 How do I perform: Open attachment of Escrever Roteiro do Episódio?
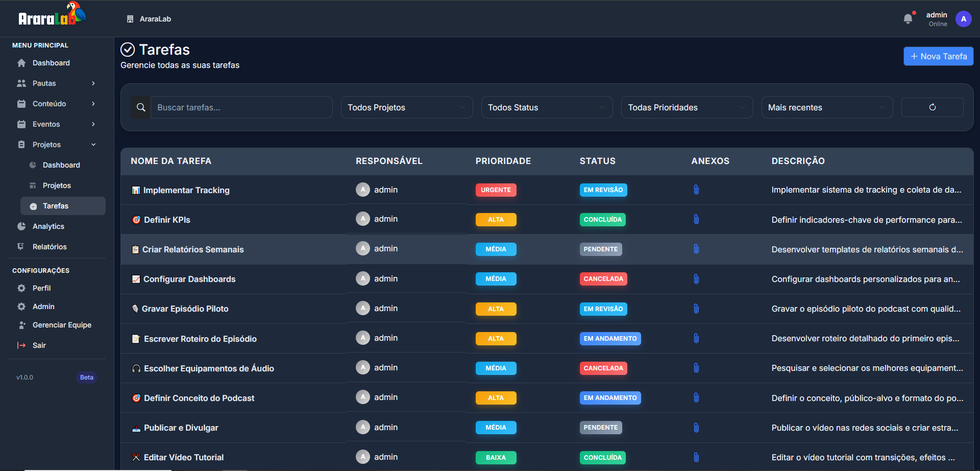click(x=696, y=338)
